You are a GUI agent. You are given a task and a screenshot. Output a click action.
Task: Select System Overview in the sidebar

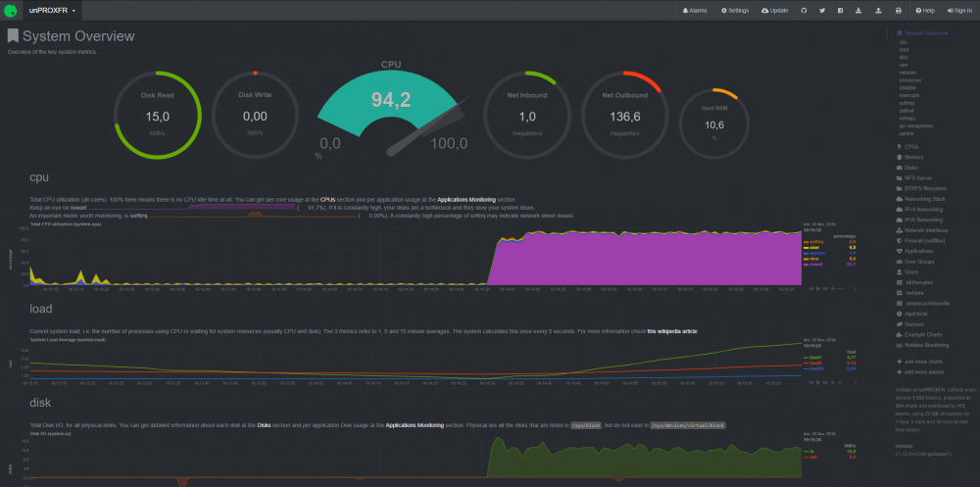click(x=922, y=33)
